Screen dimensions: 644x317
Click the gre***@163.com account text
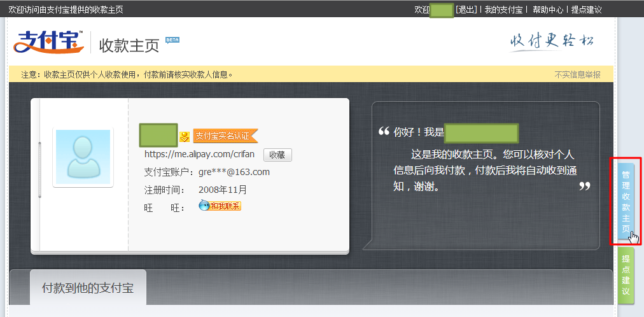(234, 172)
